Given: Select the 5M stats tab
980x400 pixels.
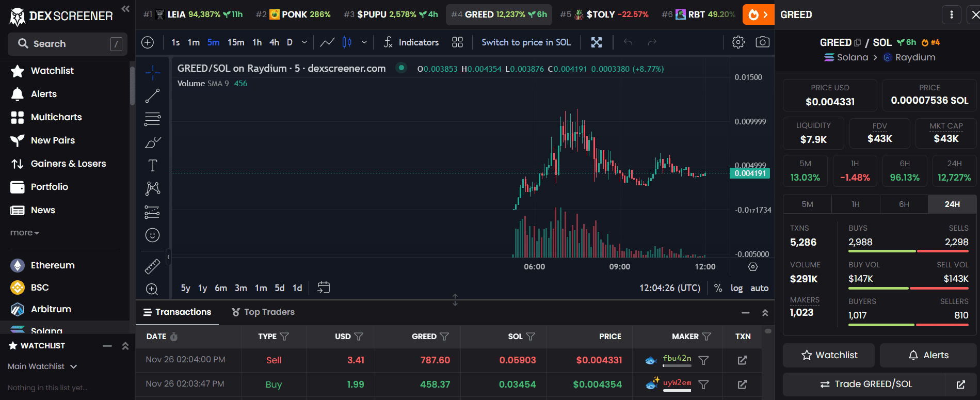Looking at the screenshot, I should point(807,204).
